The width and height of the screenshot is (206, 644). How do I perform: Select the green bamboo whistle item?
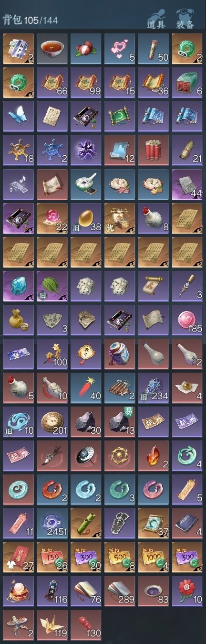[86, 524]
